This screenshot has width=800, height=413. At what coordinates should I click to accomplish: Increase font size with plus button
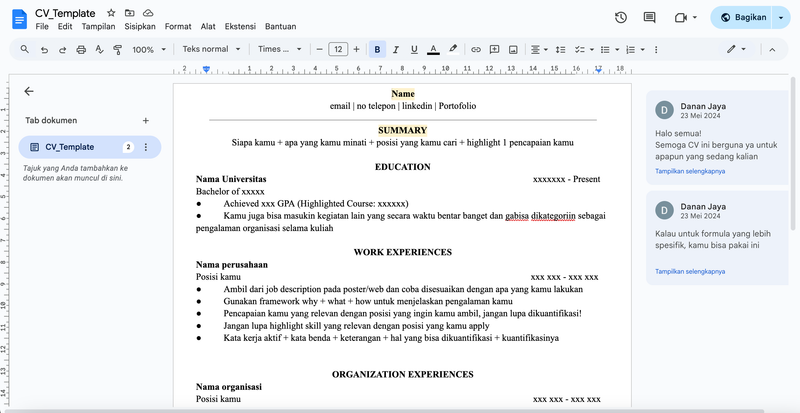pos(356,50)
